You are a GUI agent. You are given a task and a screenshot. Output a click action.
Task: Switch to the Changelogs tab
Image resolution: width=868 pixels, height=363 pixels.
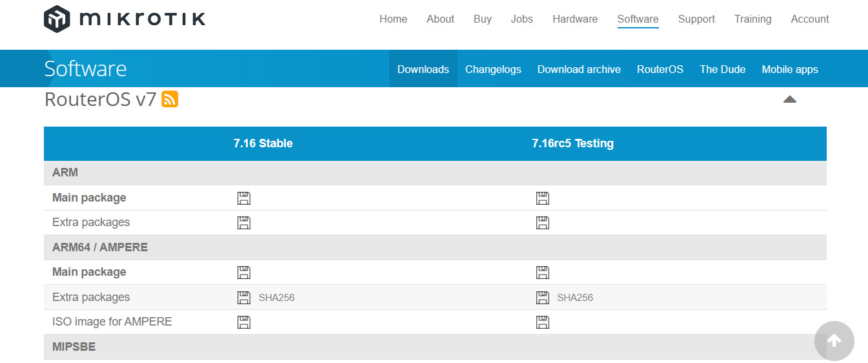pos(493,69)
